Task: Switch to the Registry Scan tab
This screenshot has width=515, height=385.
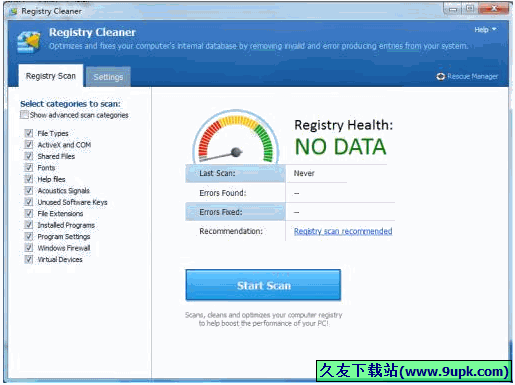Action: pos(51,76)
